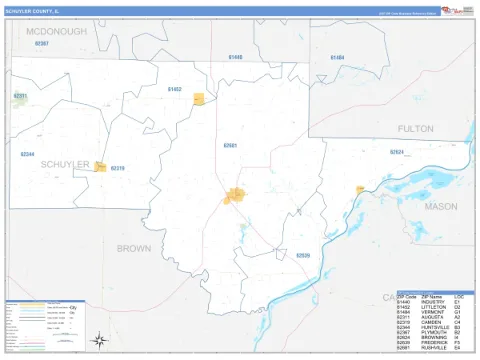The width and height of the screenshot is (480, 360).
Task: Click the light blue legend color bar
Action: point(32,311)
